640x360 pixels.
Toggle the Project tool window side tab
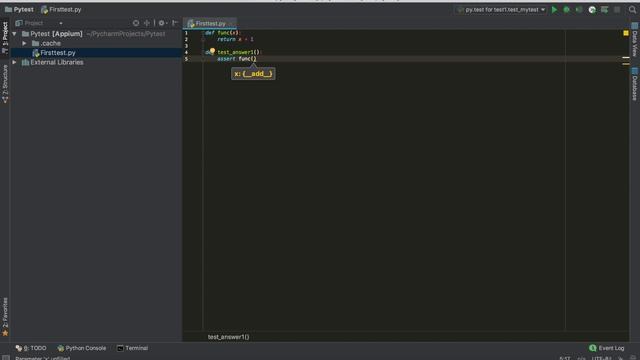5,38
